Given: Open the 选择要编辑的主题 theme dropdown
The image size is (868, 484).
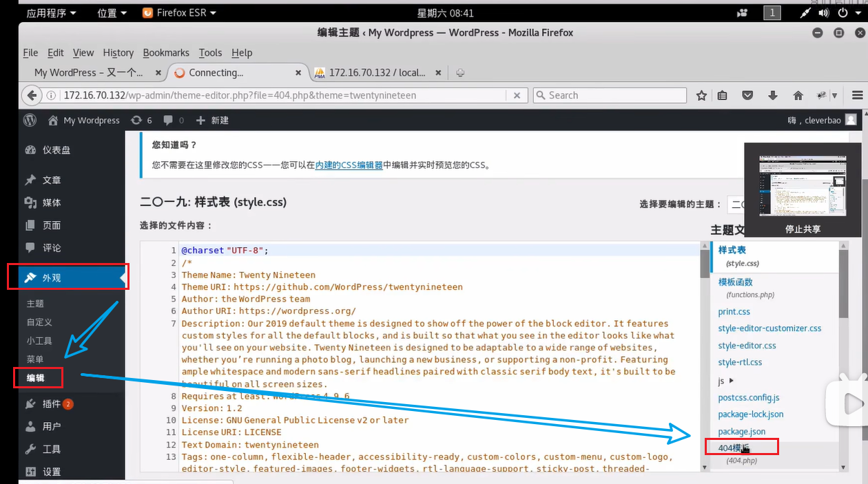Looking at the screenshot, I should click(x=735, y=204).
